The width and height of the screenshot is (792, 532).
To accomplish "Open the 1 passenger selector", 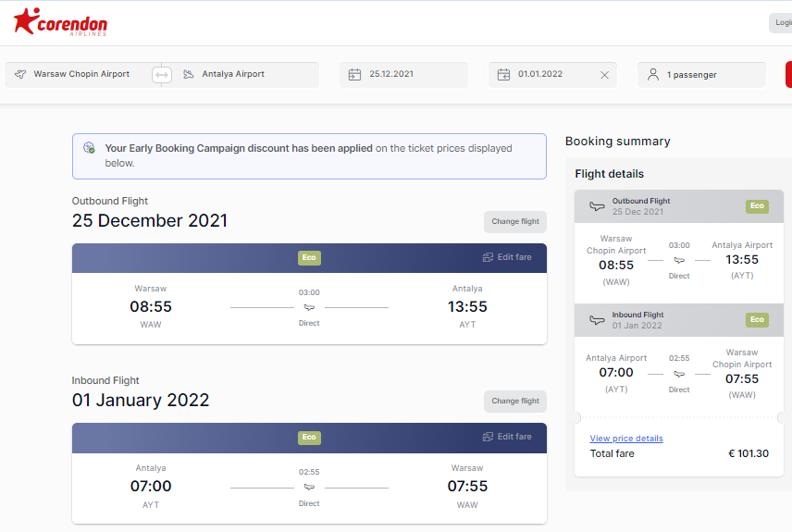I will pos(701,75).
